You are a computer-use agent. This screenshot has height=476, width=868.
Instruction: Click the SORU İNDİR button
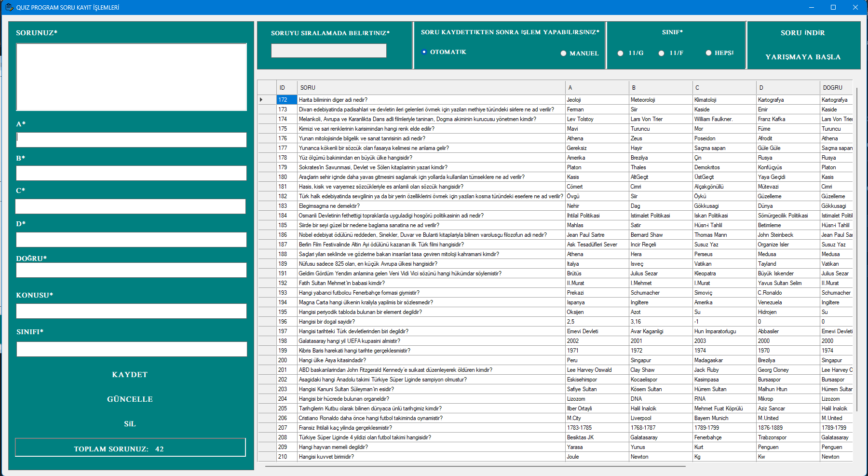point(803,33)
